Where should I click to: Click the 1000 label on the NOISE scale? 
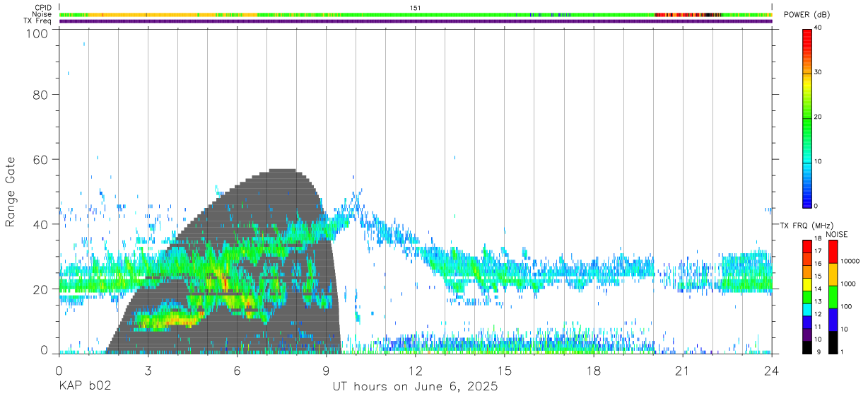point(848,284)
